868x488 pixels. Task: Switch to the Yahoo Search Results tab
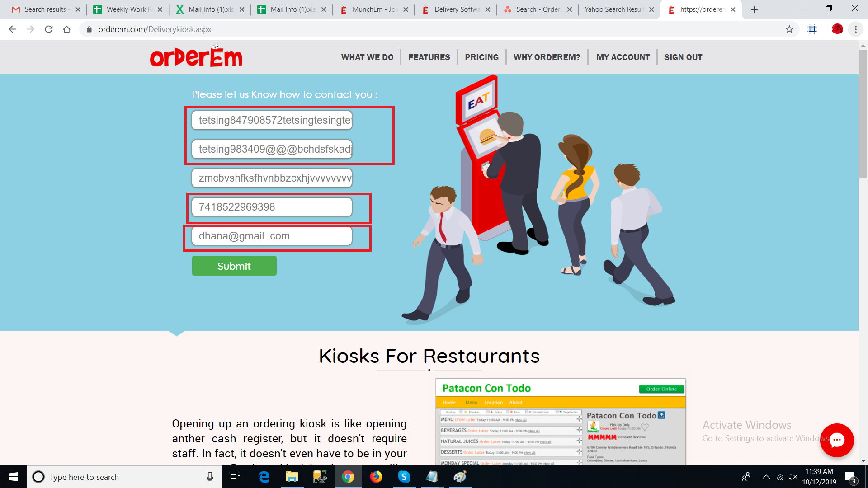[613, 9]
